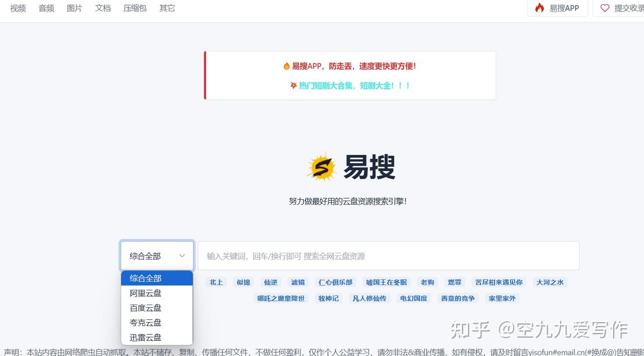Click the keyword search input box
Image resolution: width=644 pixels, height=356 pixels.
pos(388,255)
